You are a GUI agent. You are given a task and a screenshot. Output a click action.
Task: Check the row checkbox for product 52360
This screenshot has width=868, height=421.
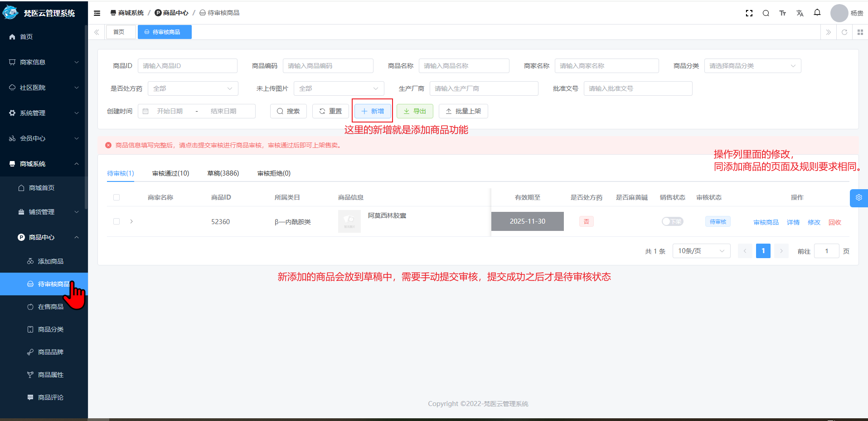point(116,221)
